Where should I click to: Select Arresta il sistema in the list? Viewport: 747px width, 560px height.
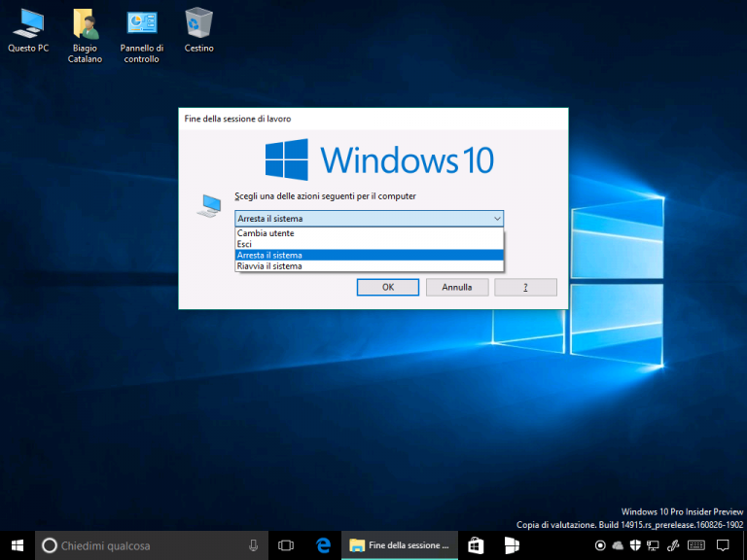(370, 256)
